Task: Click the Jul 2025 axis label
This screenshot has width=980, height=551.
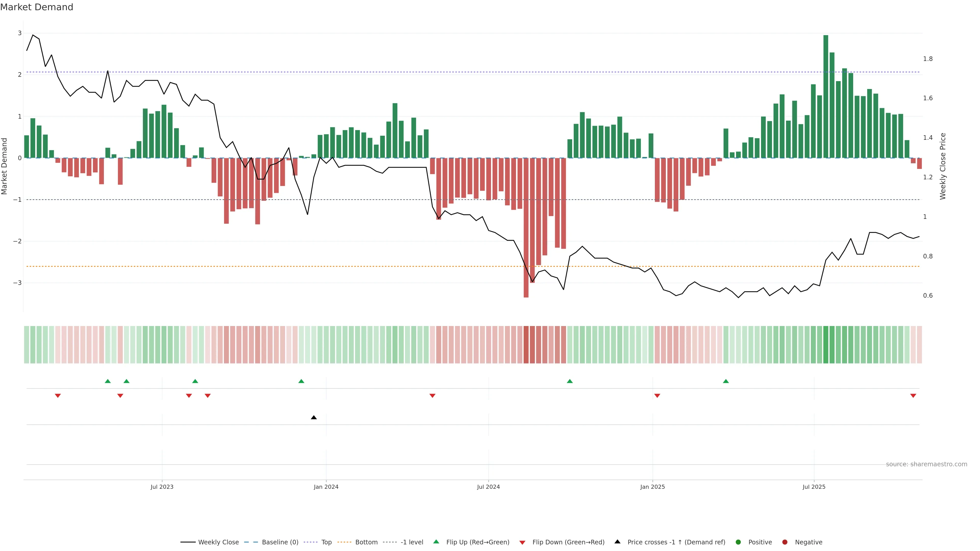Action: (x=814, y=487)
